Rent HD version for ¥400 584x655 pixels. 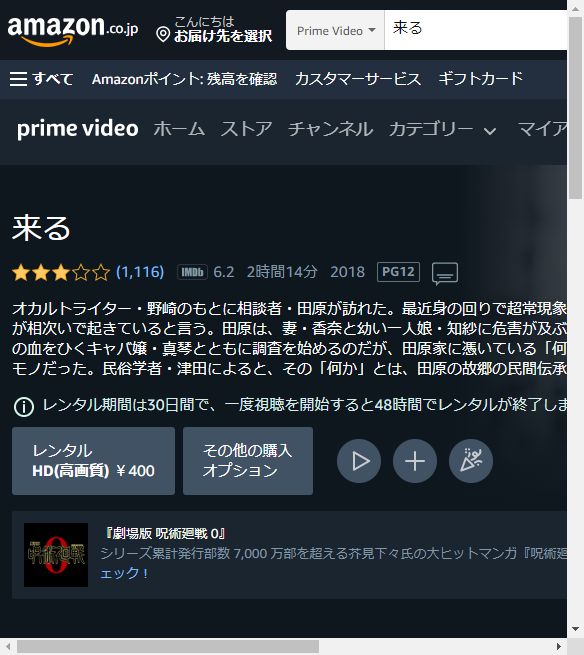pyautogui.click(x=94, y=461)
